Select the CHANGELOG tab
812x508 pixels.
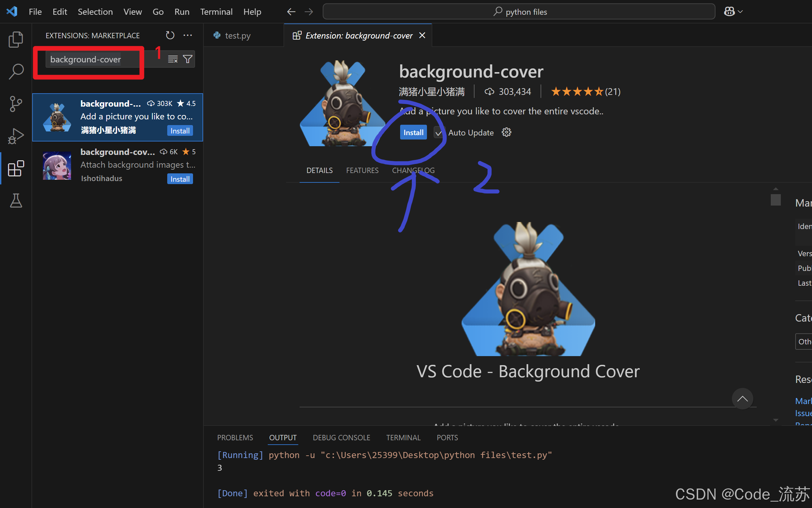click(413, 170)
